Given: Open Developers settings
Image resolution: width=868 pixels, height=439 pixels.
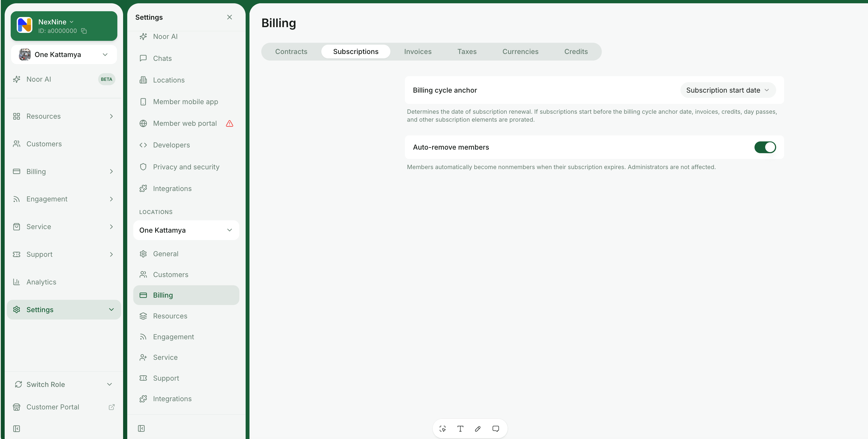Looking at the screenshot, I should 186,145.
